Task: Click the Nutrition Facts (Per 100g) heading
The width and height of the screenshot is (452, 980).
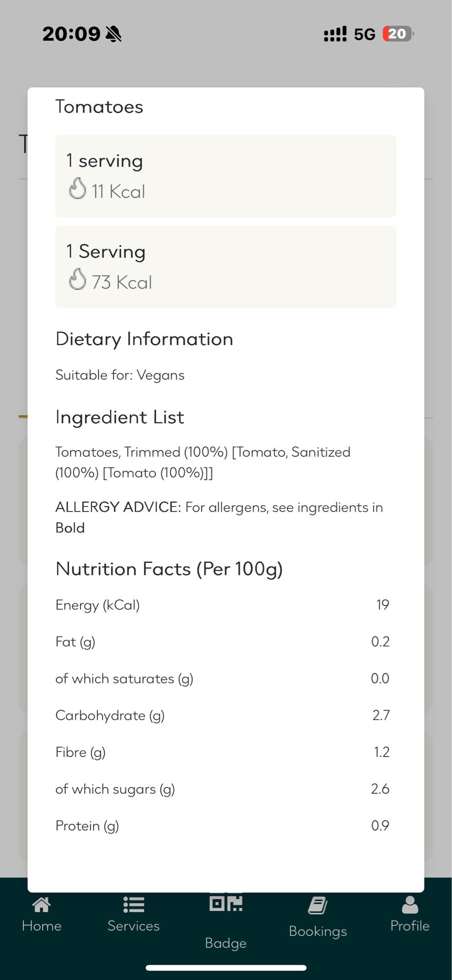Action: (169, 569)
